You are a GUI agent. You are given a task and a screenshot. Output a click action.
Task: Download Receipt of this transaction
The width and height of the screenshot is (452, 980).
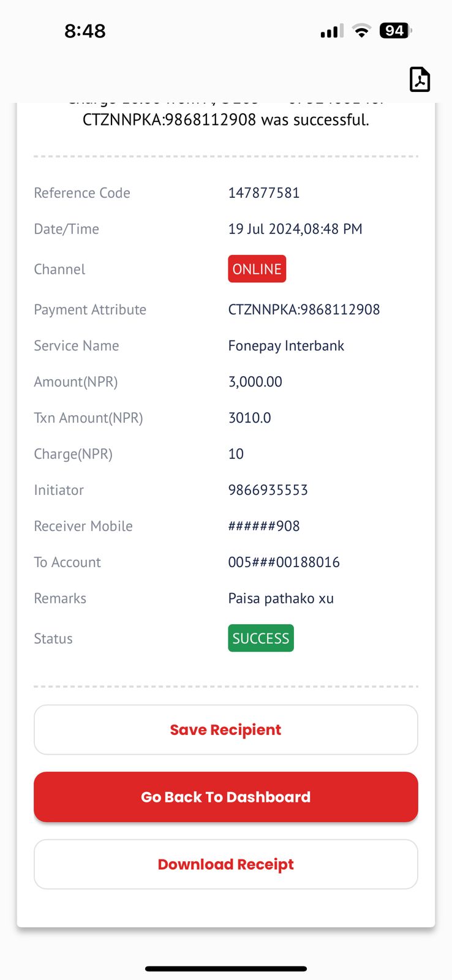pyautogui.click(x=226, y=864)
